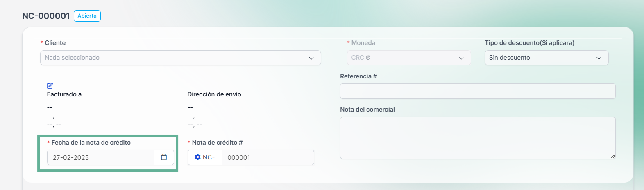Click the resize handle of Nota del comercial
Viewport: 644px width, 190px height.
tap(613, 156)
